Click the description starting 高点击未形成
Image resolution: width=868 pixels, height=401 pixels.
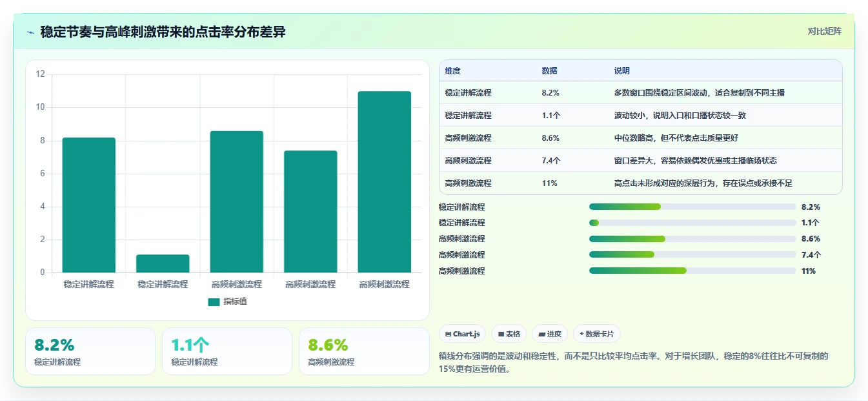[703, 183]
